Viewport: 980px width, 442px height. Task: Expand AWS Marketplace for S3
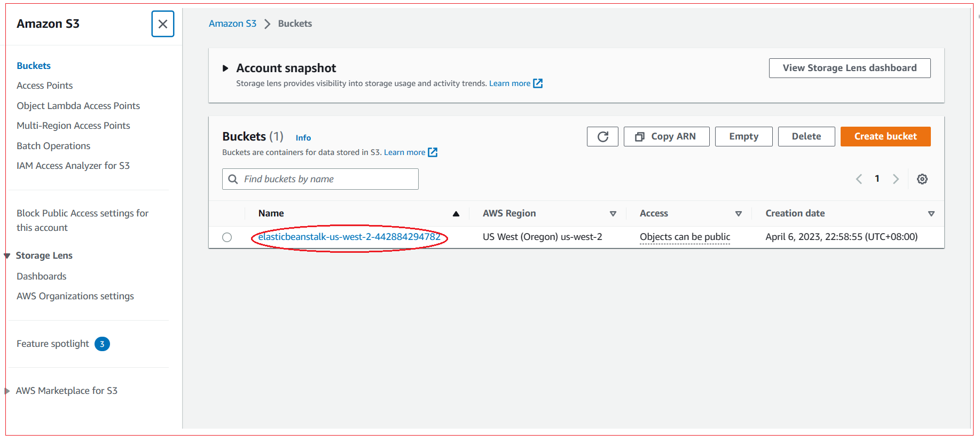(x=7, y=391)
